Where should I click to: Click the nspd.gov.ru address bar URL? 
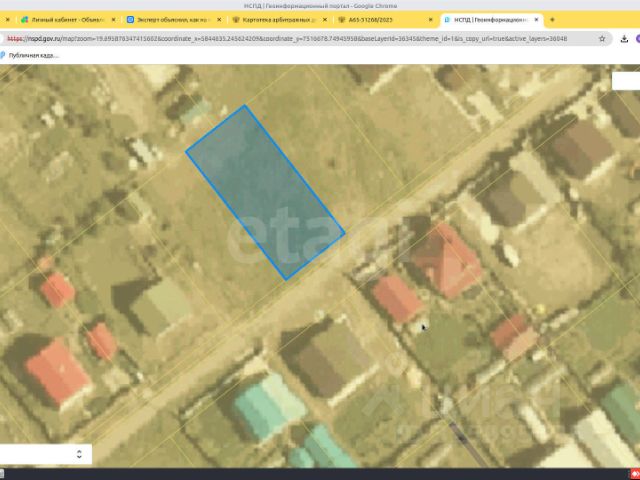click(x=287, y=39)
